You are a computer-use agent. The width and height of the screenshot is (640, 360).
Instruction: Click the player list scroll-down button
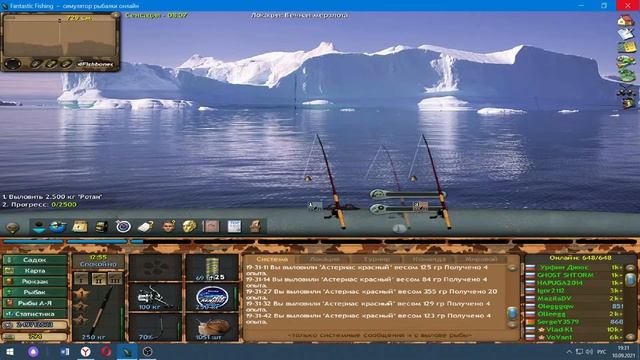(630, 337)
